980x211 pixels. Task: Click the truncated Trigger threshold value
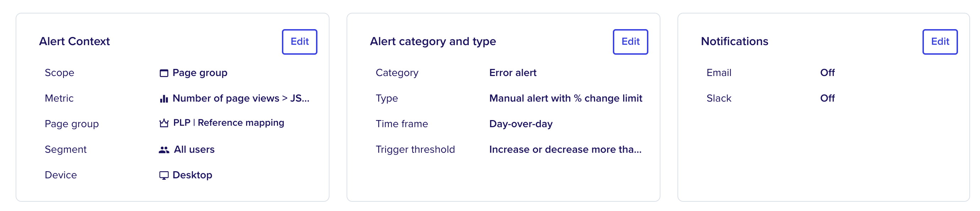pyautogui.click(x=565, y=149)
